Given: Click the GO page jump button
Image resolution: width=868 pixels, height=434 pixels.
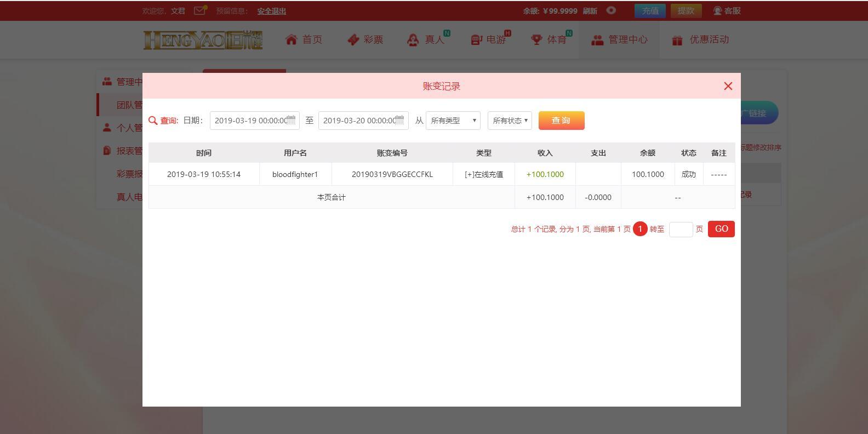Looking at the screenshot, I should point(721,229).
